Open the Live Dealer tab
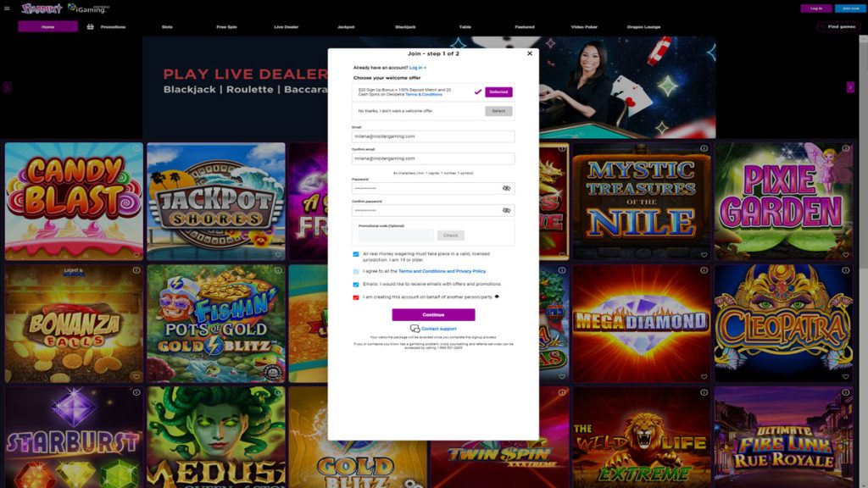Screen dimensions: 868x488 point(287,26)
